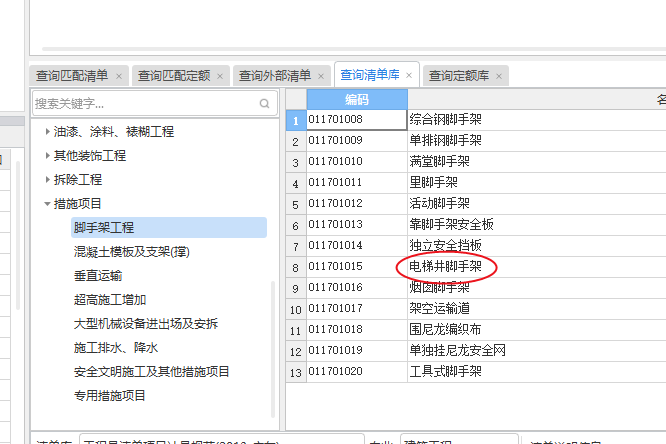Click the top pane horizontal scrollbar
The width and height of the screenshot is (666, 444).
pyautogui.click(x=353, y=49)
